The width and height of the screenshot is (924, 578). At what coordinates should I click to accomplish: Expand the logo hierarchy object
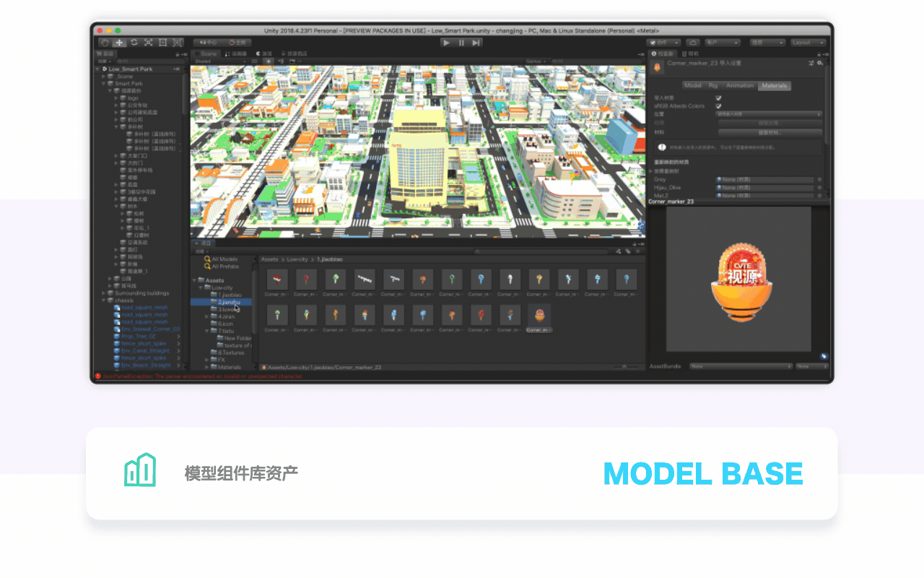(x=115, y=98)
